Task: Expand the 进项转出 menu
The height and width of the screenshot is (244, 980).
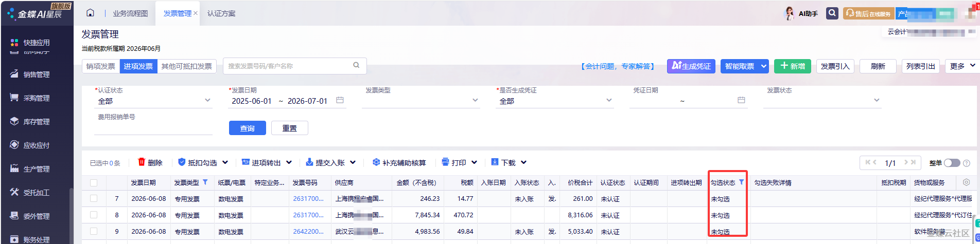Action: [289, 162]
